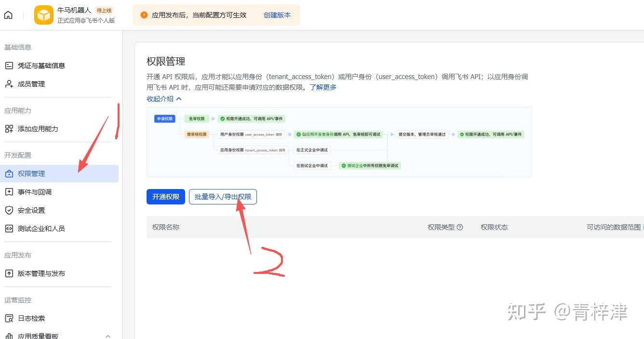This screenshot has height=339, width=644.
Task: Click the 测试企业和人员 code icon
Action: click(x=9, y=229)
